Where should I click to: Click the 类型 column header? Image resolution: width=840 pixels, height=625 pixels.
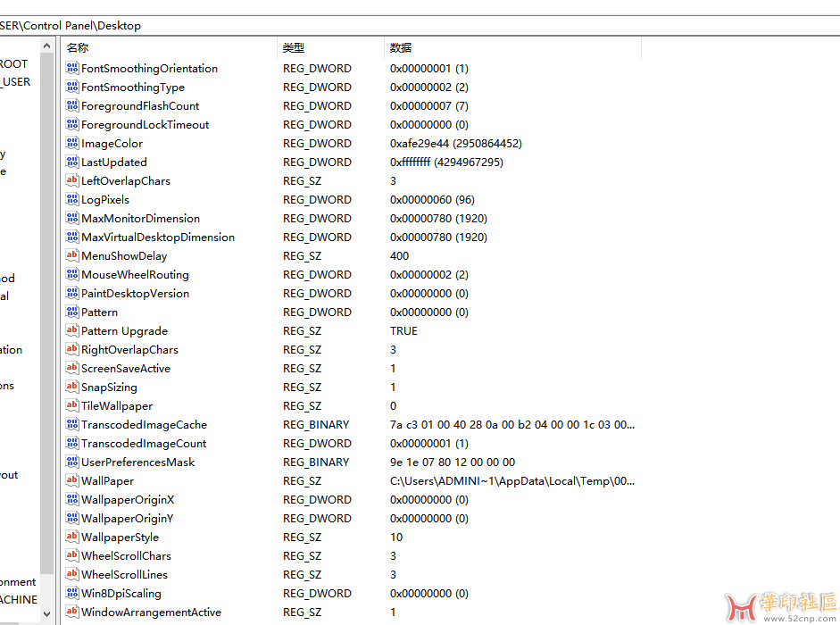click(x=330, y=47)
